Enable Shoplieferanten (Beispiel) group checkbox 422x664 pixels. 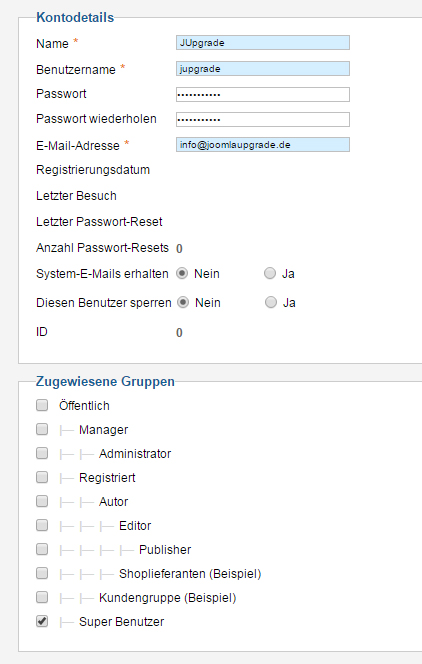pos(42,573)
